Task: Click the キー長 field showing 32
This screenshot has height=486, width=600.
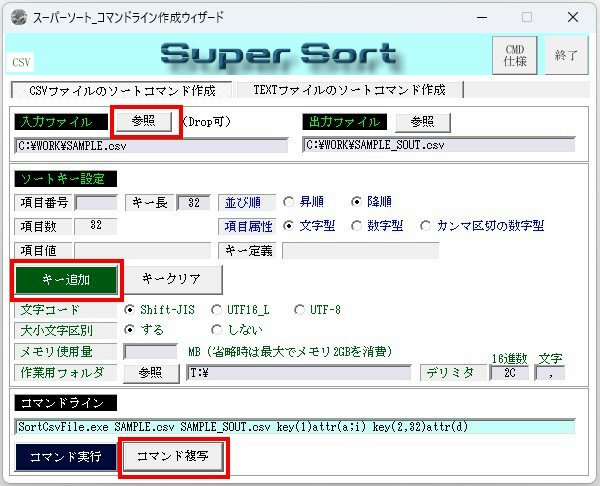Action: coord(194,202)
